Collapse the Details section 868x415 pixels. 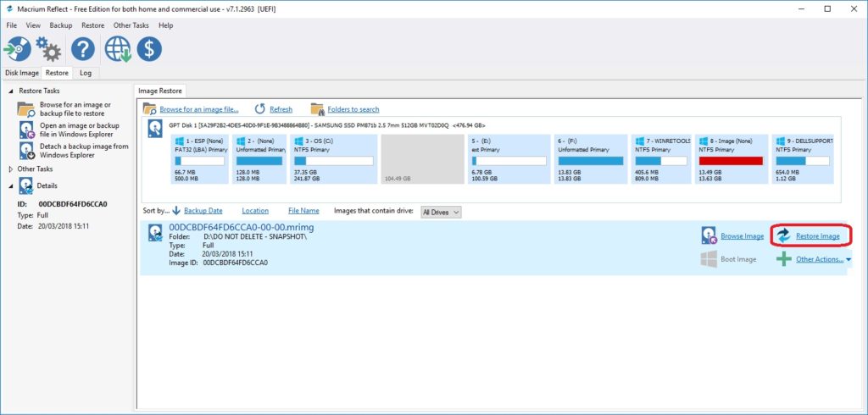pyautogui.click(x=11, y=186)
